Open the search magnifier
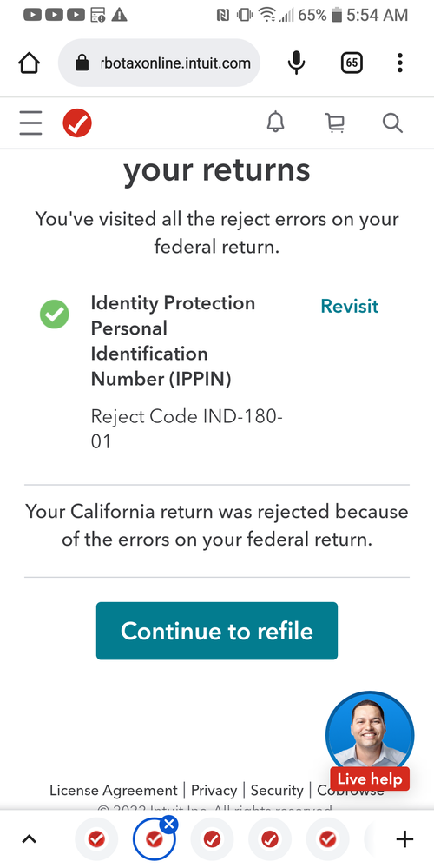This screenshot has height=868, width=434. pos(392,123)
